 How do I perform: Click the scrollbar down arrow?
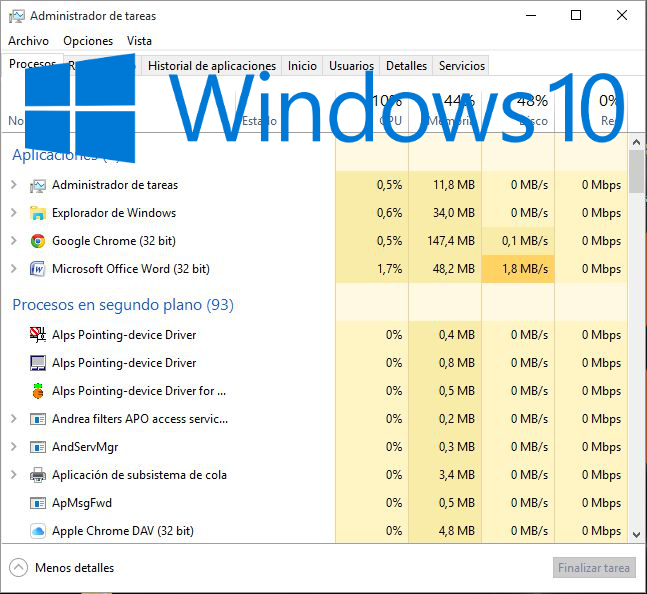[636, 535]
